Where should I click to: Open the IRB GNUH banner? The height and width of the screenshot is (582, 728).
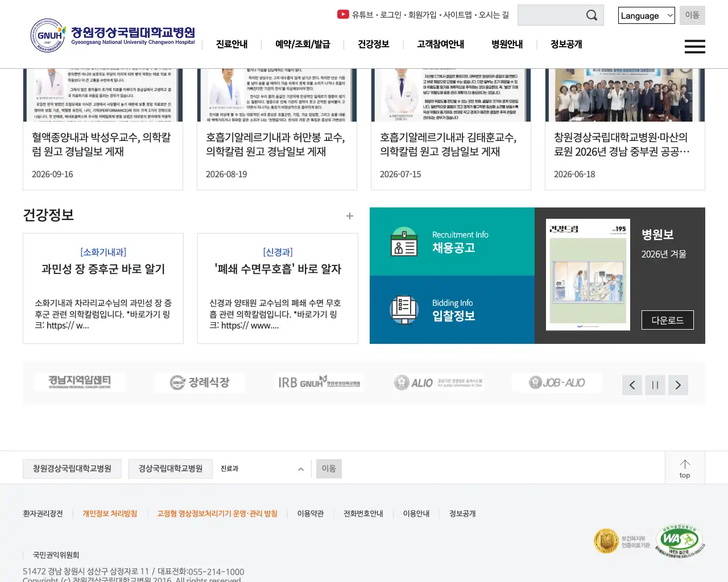coord(318,383)
